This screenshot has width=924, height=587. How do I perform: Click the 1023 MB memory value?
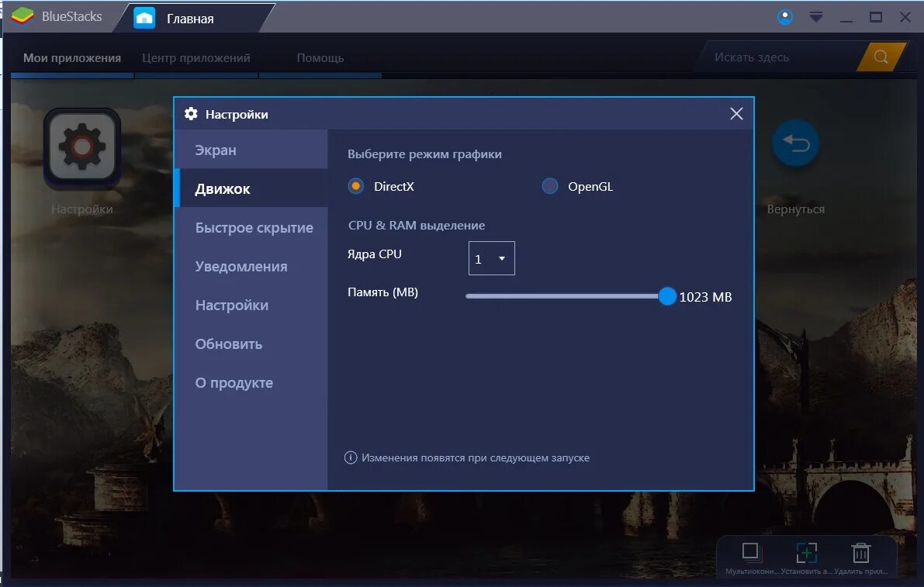click(705, 297)
